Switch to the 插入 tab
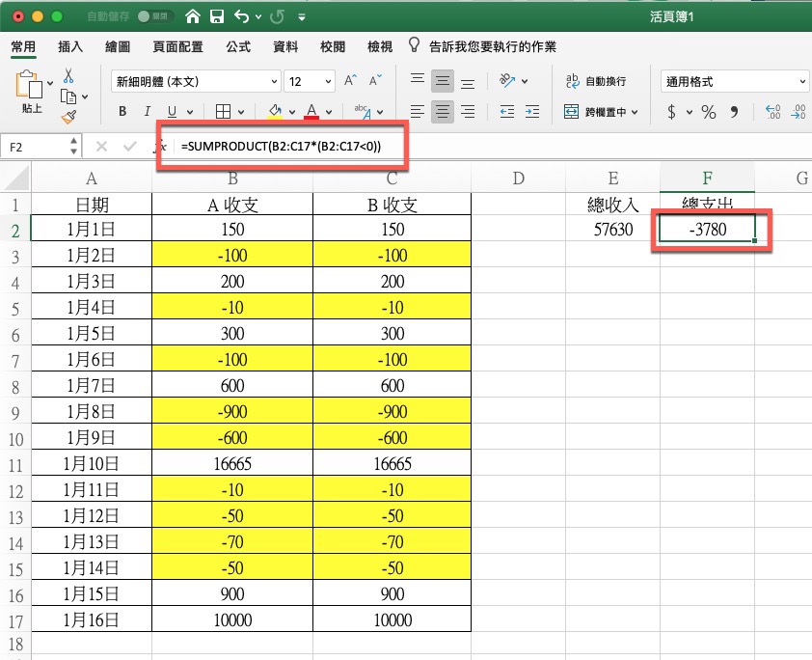 [x=70, y=46]
